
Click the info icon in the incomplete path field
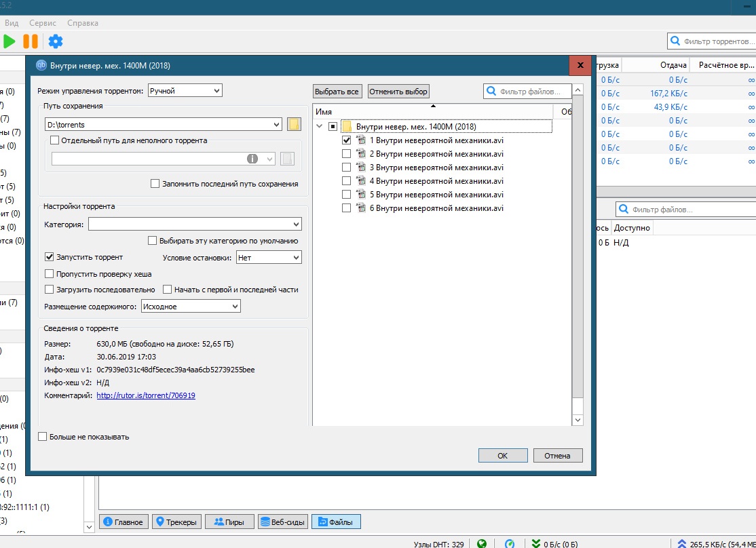[x=252, y=159]
